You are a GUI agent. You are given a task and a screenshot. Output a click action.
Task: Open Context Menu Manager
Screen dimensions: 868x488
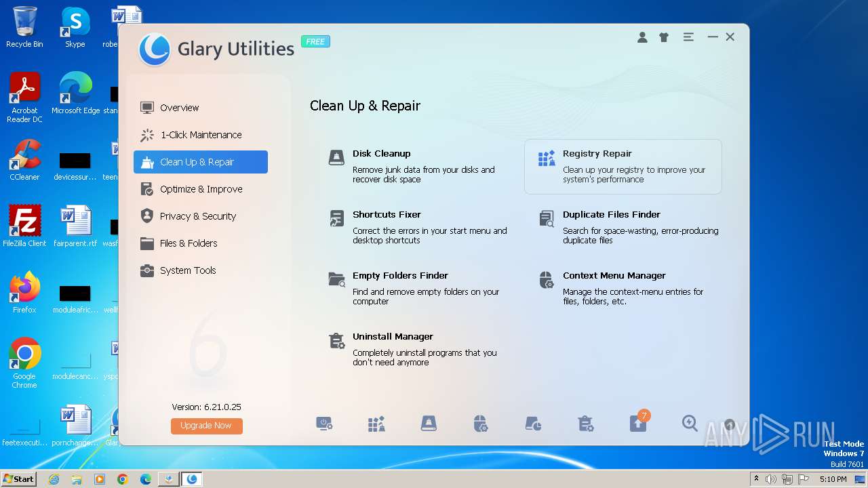point(623,288)
